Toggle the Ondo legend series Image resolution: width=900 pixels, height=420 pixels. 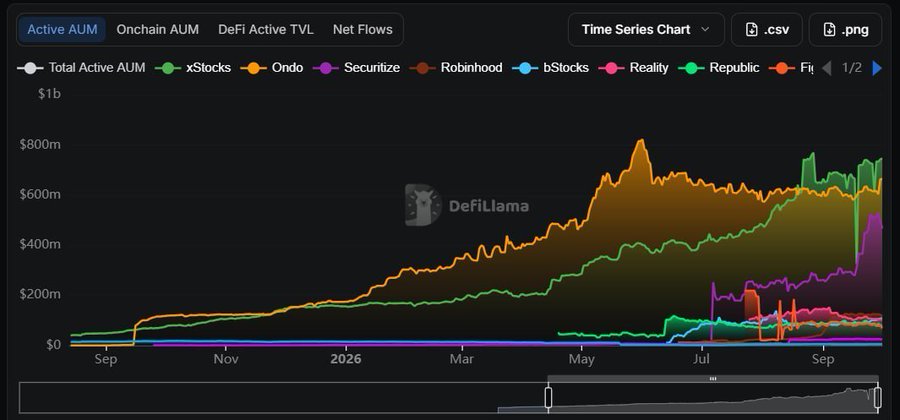point(272,68)
